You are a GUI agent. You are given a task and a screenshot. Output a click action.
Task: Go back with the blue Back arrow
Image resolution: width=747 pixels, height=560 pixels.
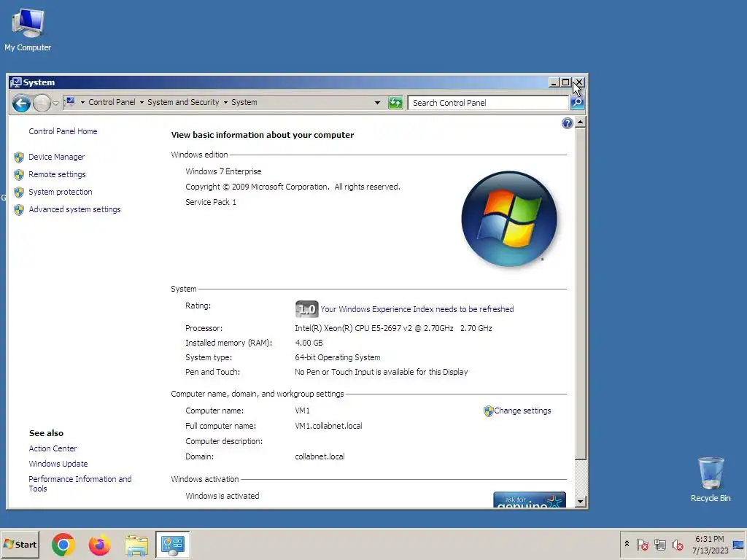(21, 103)
